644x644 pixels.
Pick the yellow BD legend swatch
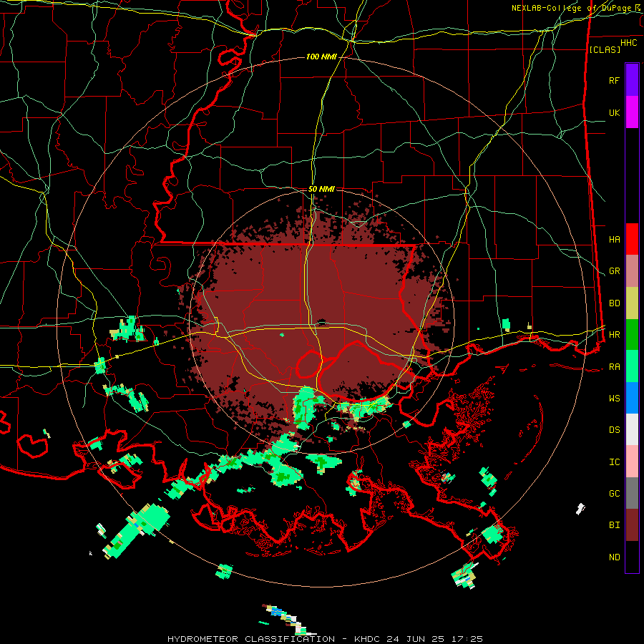(x=632, y=303)
